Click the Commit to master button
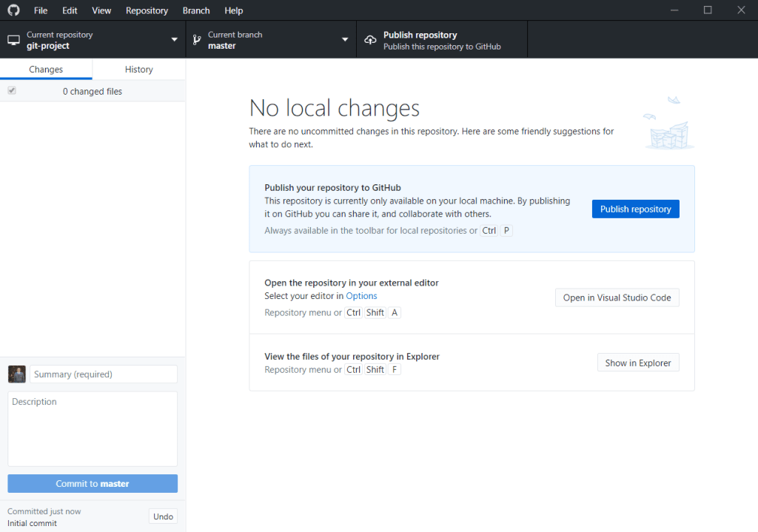Screen dimensions: 758x532 [x=93, y=484]
